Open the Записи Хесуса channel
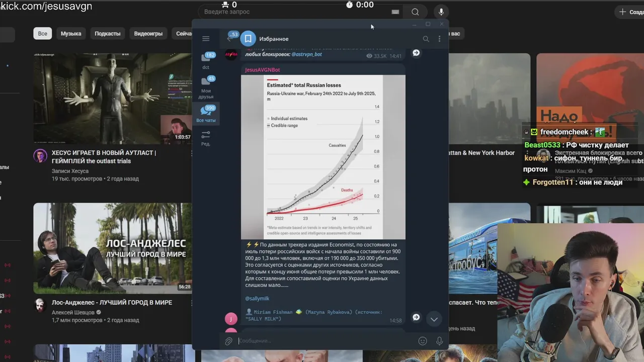The width and height of the screenshot is (644, 362). click(70, 171)
